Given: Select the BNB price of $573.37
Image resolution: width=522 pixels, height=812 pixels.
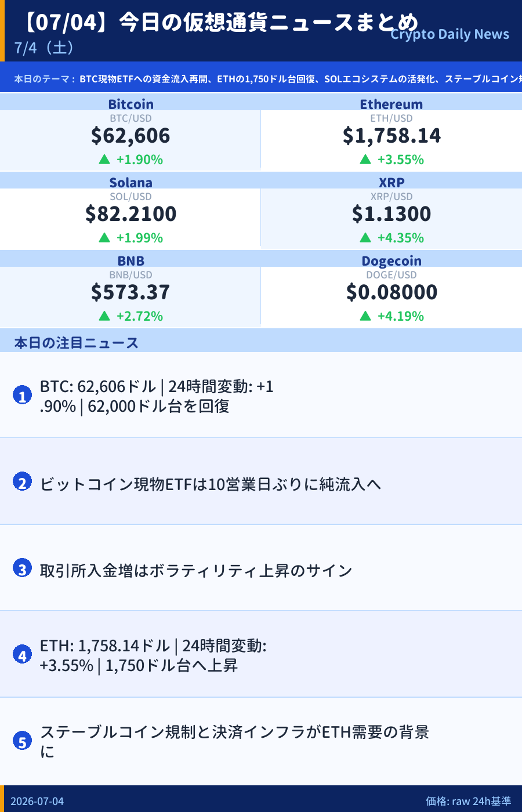Looking at the screenshot, I should point(130,292).
